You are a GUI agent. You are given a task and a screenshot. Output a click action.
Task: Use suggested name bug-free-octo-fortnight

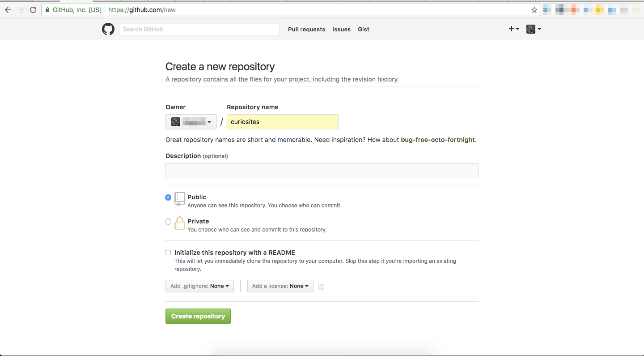click(x=438, y=140)
